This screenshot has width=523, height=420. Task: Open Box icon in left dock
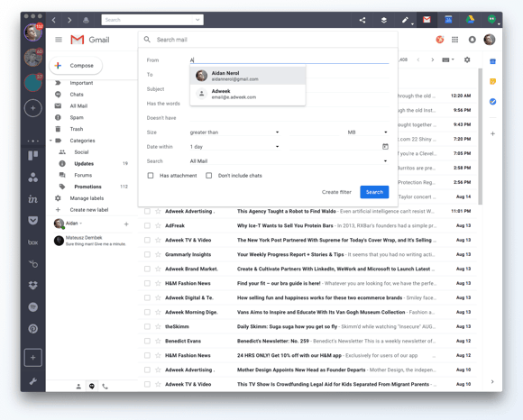[33, 242]
